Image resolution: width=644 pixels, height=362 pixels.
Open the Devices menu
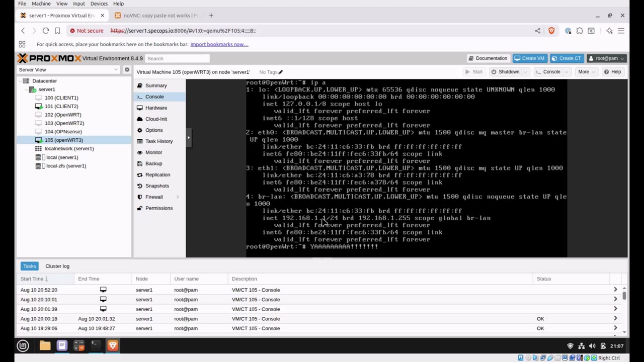(99, 4)
